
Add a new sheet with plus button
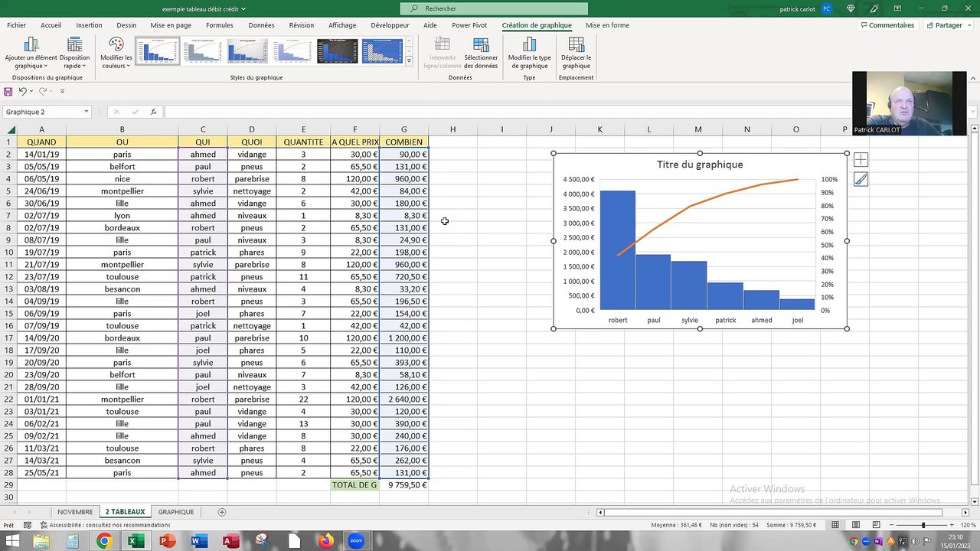coord(222,512)
